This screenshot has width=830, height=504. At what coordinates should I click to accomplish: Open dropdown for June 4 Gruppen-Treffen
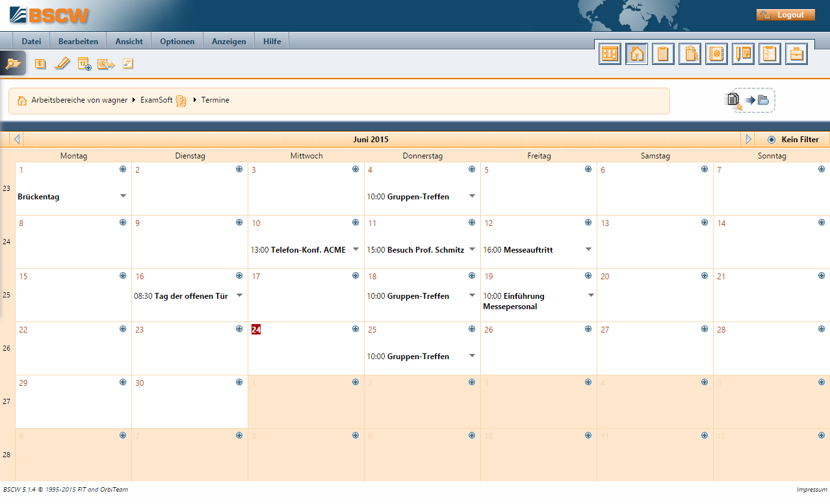pos(472,195)
